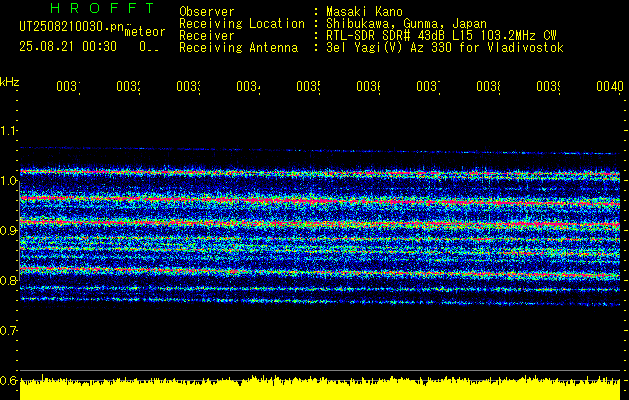Click the 0.9 kHz axis tick label
The height and width of the screenshot is (400, 629).
pyautogui.click(x=8, y=230)
